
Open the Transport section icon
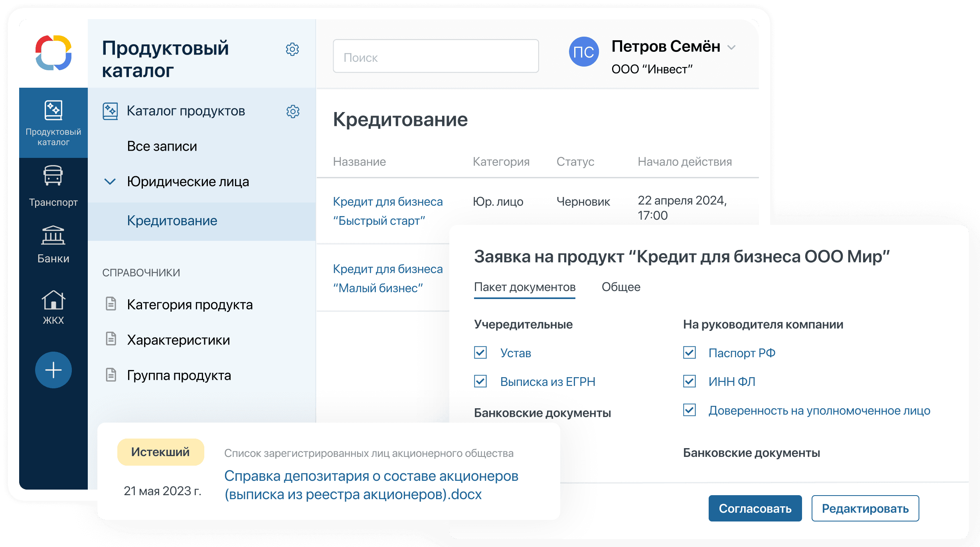coord(53,176)
